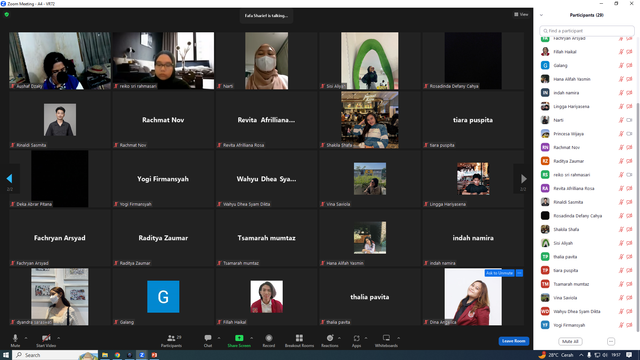Open whiteboard options arrow next to Whiteboards
Screen dimensions: 640x360
tap(398, 338)
